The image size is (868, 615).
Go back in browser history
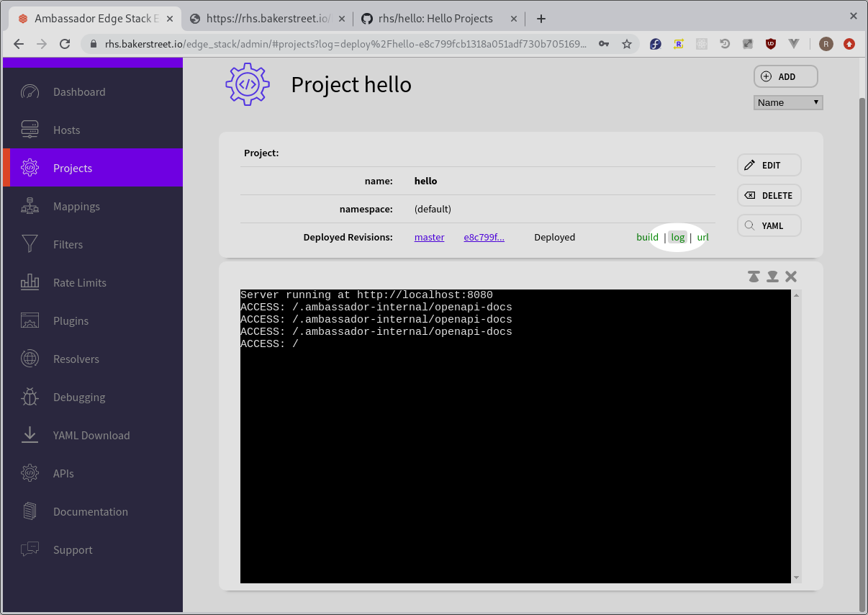[x=19, y=44]
